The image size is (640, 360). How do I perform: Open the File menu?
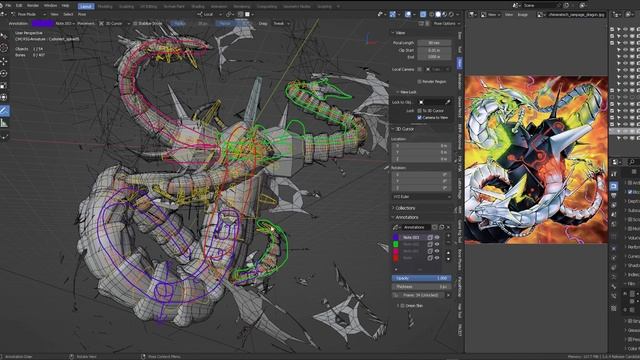(x=8, y=6)
